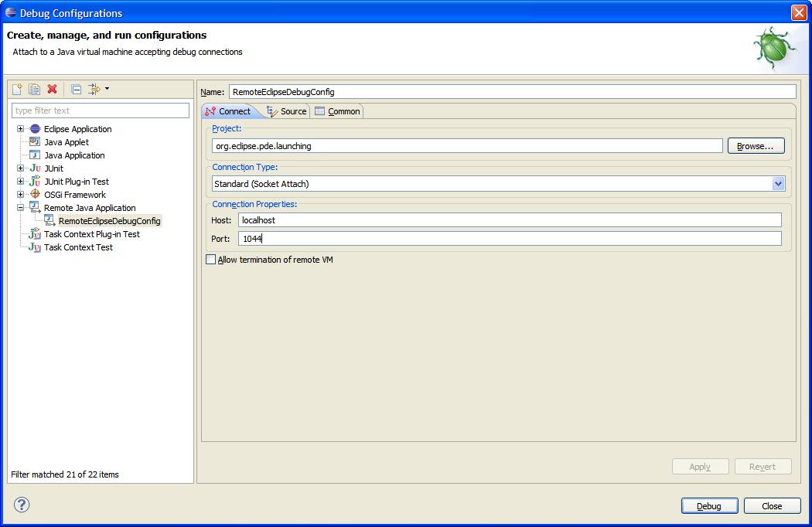Switch to the Source tab

pyautogui.click(x=286, y=111)
